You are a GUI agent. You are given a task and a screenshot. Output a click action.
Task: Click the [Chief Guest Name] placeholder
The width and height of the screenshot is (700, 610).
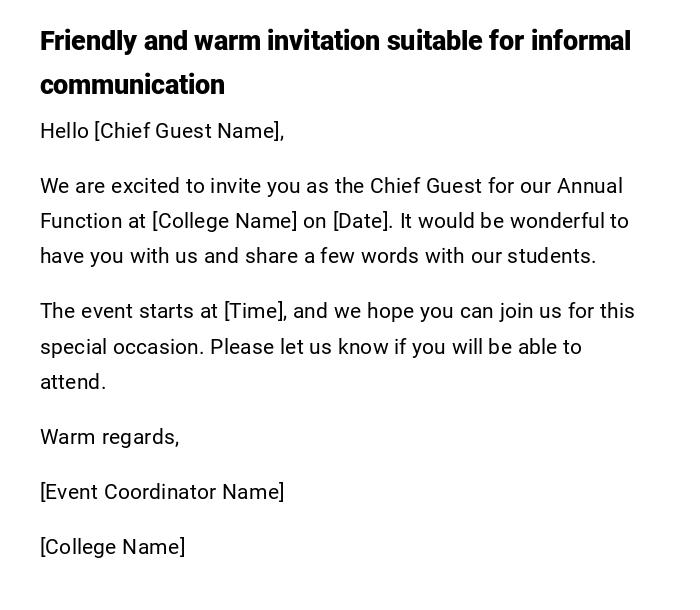coord(189,131)
